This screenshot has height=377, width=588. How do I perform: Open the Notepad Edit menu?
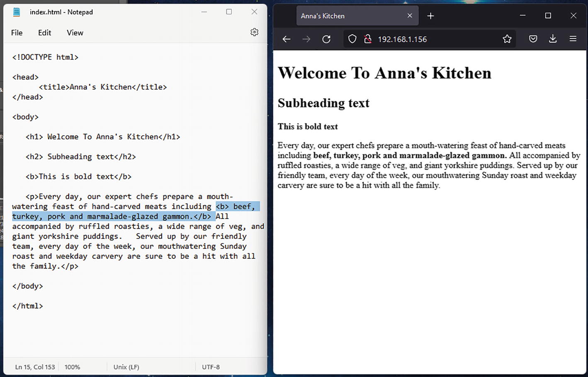click(x=44, y=33)
